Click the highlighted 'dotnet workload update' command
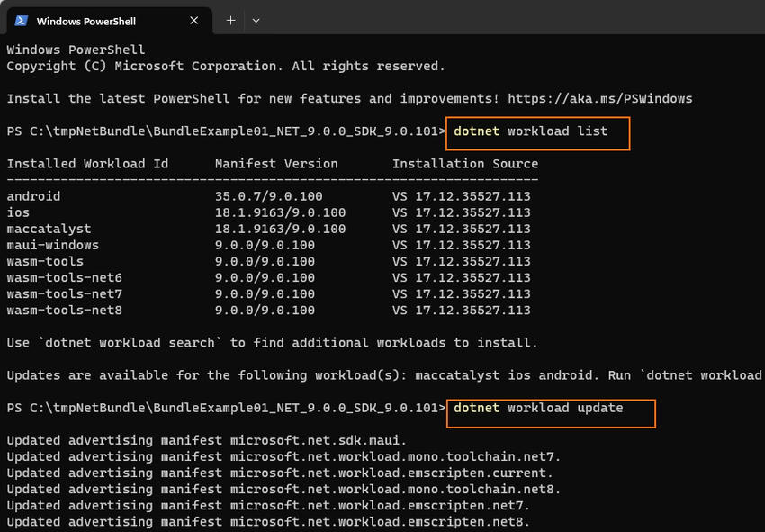The image size is (765, 532). point(550,408)
